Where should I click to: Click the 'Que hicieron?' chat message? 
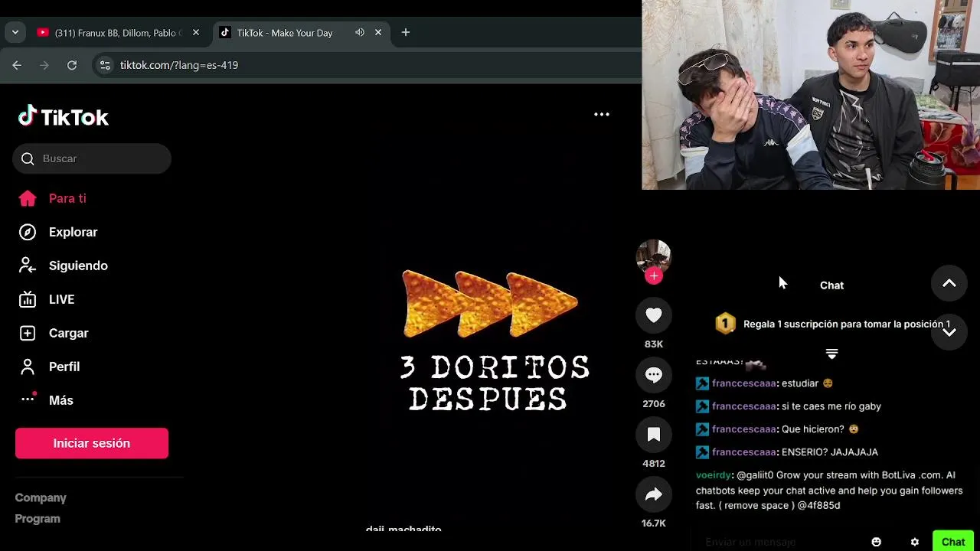777,429
